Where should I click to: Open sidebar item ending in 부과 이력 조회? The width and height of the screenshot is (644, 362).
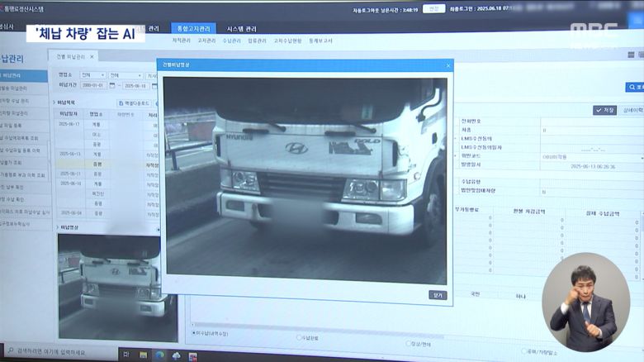coord(23,175)
